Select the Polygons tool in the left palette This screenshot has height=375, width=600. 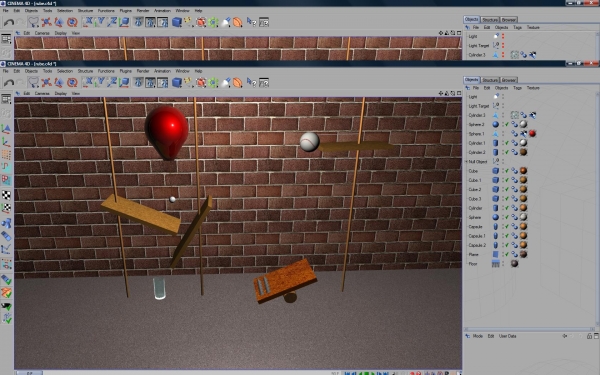[x=6, y=179]
